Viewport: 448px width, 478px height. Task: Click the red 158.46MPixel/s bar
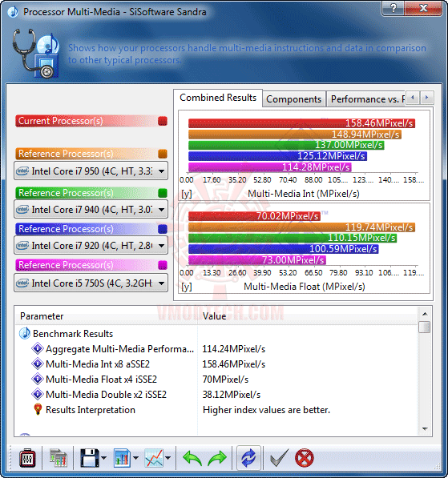301,123
